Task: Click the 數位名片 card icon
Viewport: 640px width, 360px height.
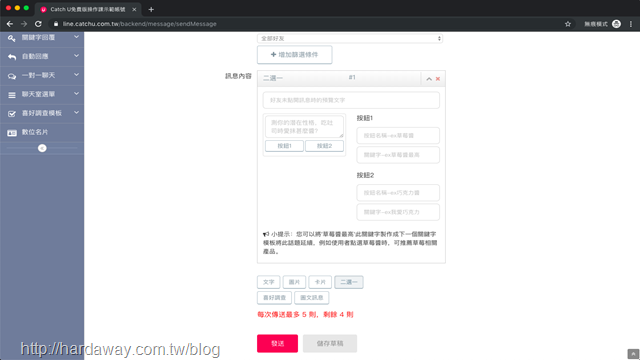Action: pos(12,133)
